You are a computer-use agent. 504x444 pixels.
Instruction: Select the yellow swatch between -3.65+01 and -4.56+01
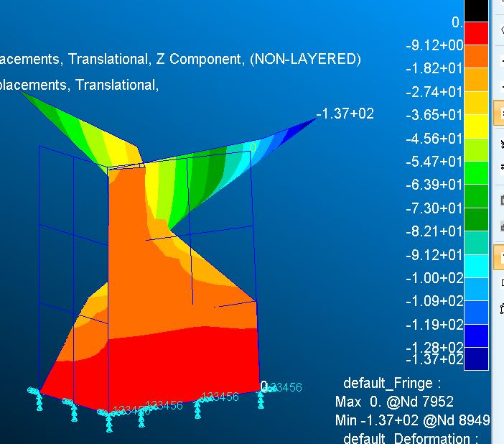click(x=476, y=126)
